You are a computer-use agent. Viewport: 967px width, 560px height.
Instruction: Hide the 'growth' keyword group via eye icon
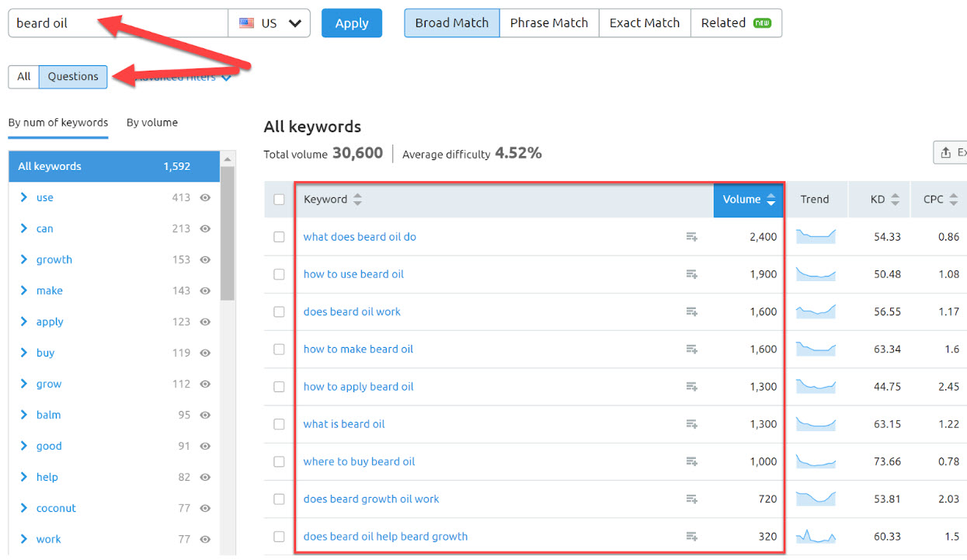(x=205, y=260)
